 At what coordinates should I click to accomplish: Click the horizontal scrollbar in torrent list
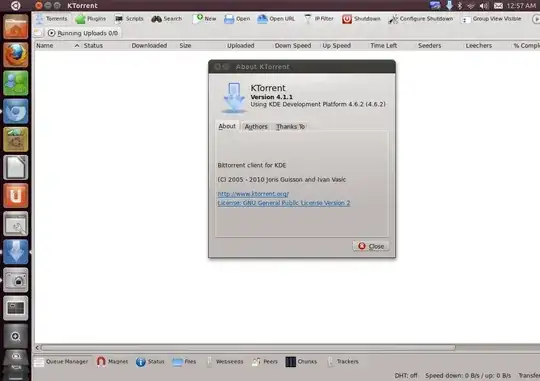[x=248, y=347]
